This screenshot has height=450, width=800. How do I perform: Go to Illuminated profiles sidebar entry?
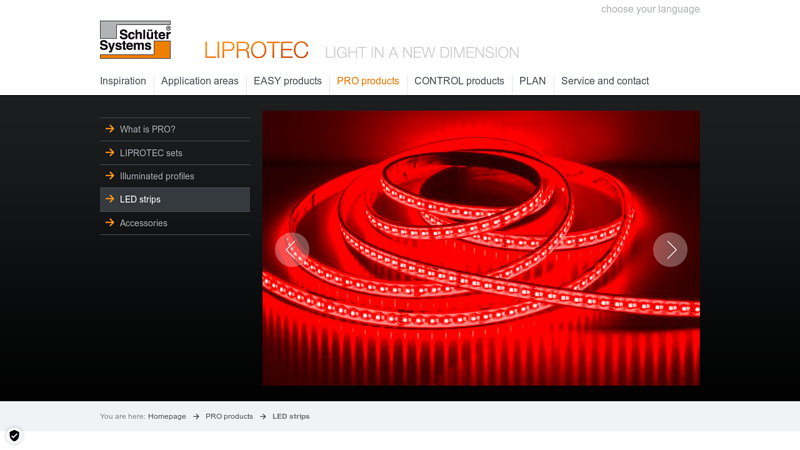point(175,176)
